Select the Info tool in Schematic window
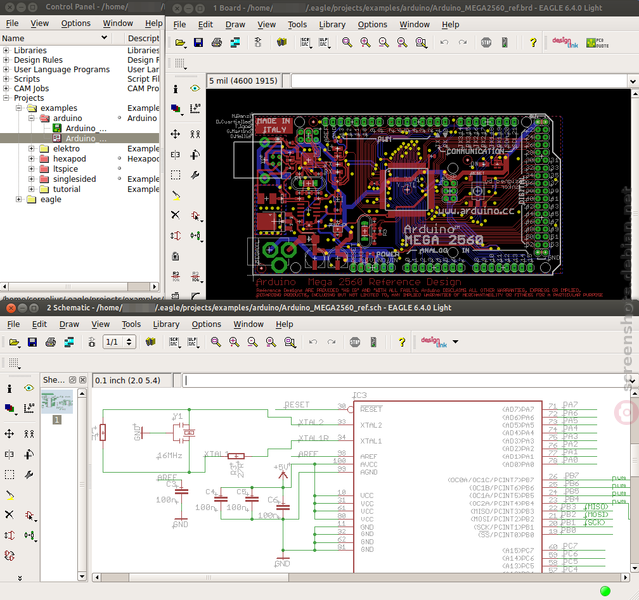Screen dimensions: 639x600 (x=9, y=389)
